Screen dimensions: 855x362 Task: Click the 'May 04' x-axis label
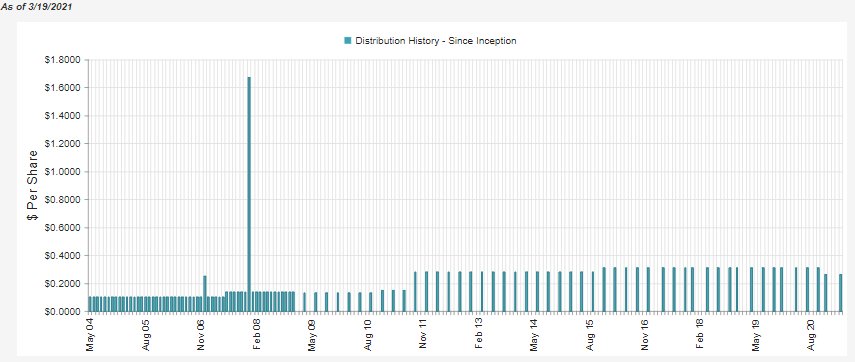click(91, 334)
